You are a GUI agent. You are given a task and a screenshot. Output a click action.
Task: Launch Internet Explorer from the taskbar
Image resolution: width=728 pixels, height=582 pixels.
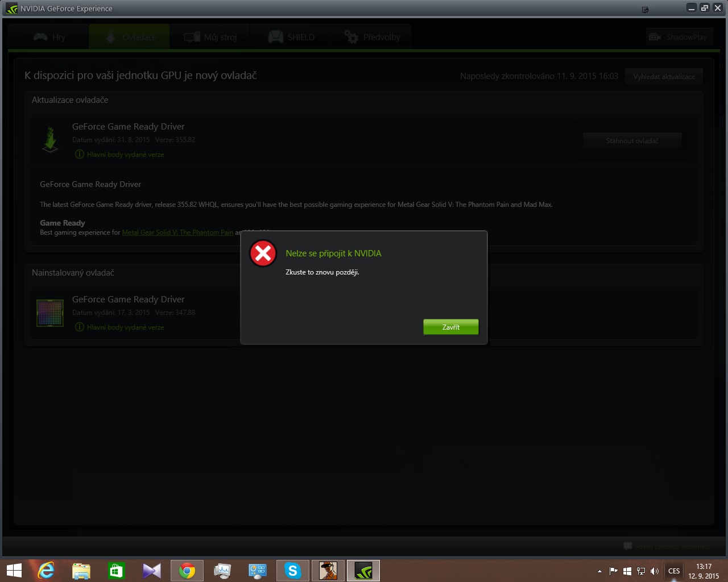46,571
